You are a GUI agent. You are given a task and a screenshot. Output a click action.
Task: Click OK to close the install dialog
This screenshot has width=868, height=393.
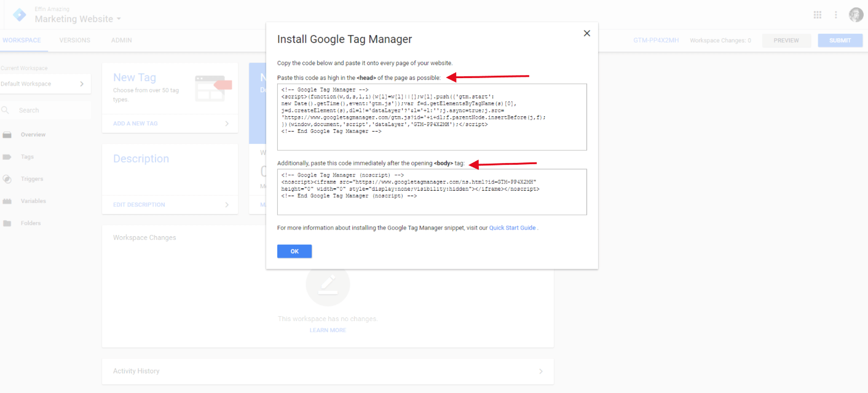(x=294, y=251)
